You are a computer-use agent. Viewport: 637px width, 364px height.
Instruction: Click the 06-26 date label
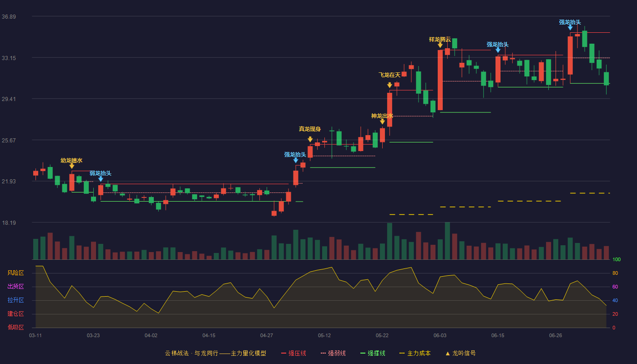[x=556, y=335]
